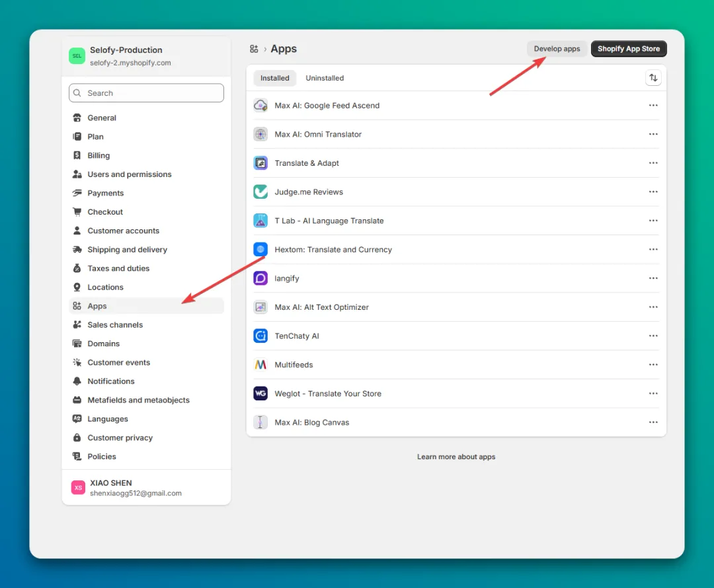Click the Max AI: Blog Canvas icon

tap(260, 422)
